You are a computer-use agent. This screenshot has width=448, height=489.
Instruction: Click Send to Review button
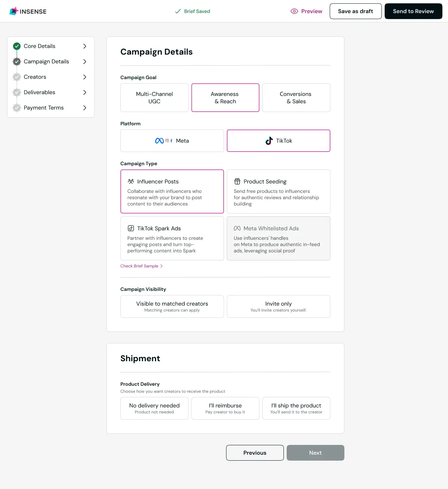coord(413,11)
